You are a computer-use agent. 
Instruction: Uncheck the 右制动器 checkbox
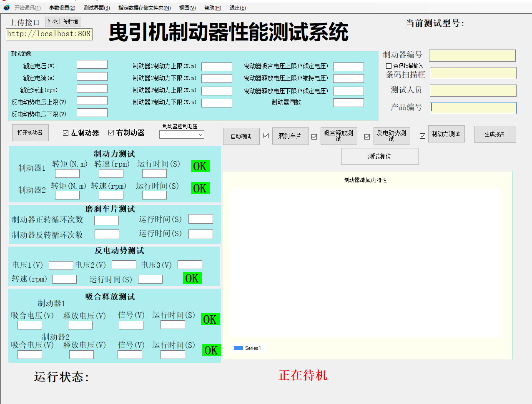point(110,132)
